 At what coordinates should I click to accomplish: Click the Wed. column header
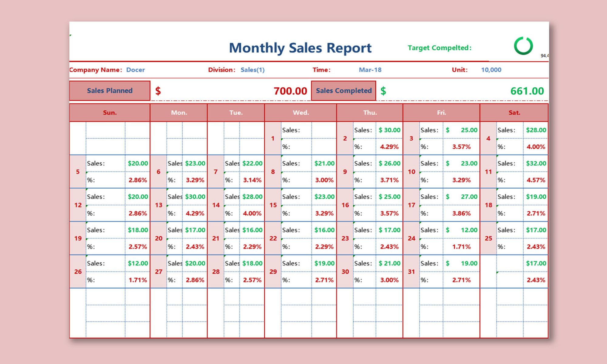(300, 113)
